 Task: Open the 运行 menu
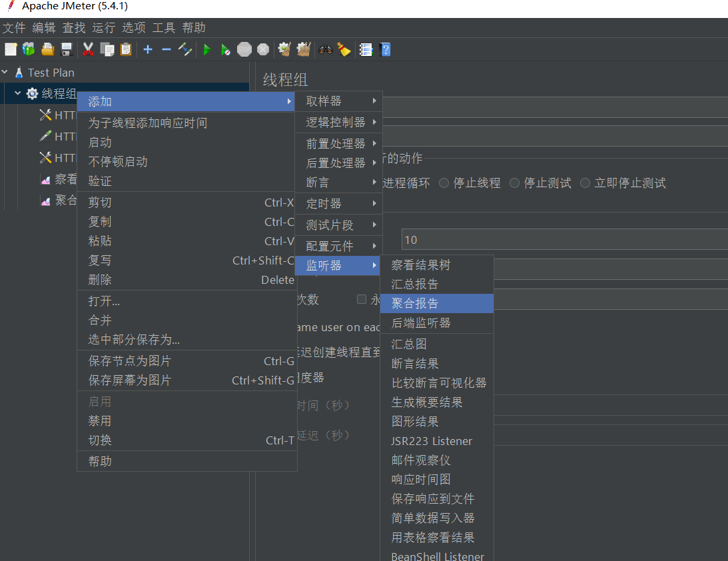point(103,28)
